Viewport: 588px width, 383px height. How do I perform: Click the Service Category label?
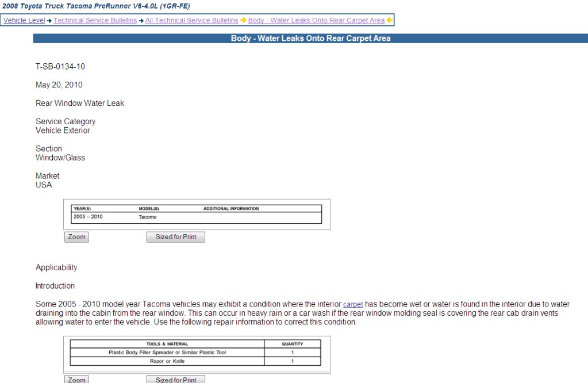pyautogui.click(x=66, y=121)
